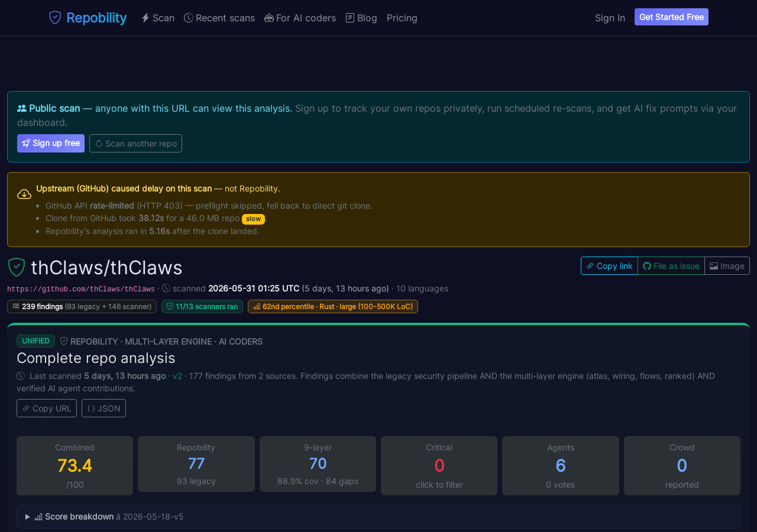This screenshot has width=757, height=532.
Task: Click the Repobility 77 score card
Action: 196,464
